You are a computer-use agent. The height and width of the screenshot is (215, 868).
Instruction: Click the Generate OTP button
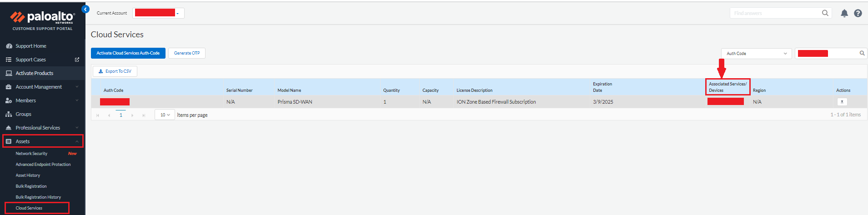click(x=187, y=53)
